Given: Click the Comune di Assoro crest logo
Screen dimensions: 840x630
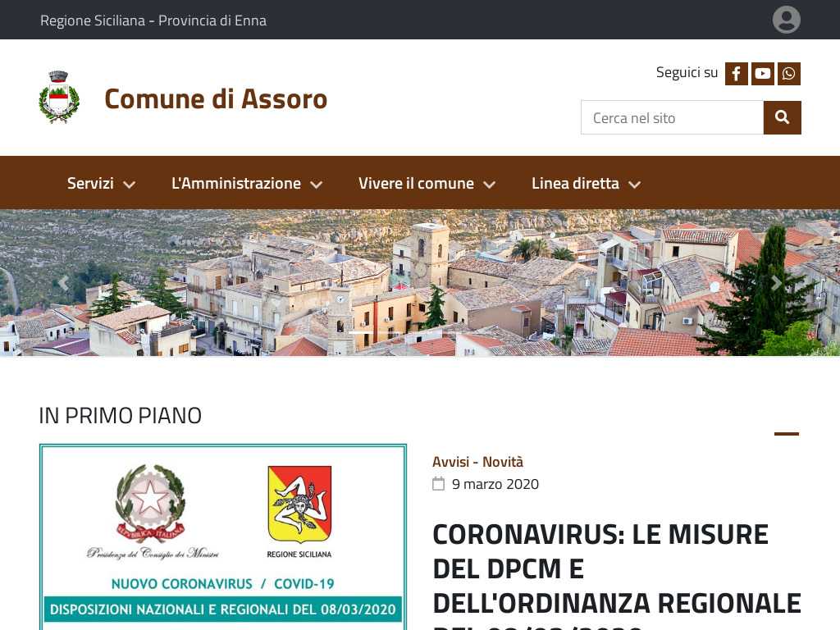Looking at the screenshot, I should [59, 98].
